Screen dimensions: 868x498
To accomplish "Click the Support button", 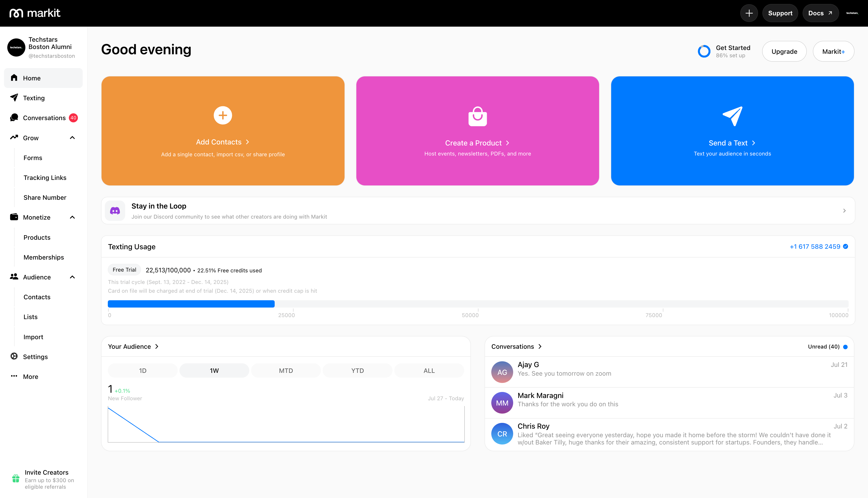I will [x=780, y=13].
